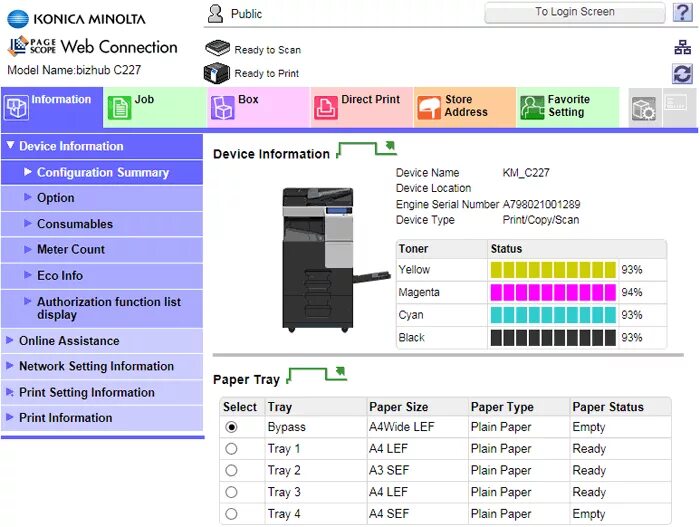The width and height of the screenshot is (700, 527).
Task: Switch to the Job tab
Action: 154,108
